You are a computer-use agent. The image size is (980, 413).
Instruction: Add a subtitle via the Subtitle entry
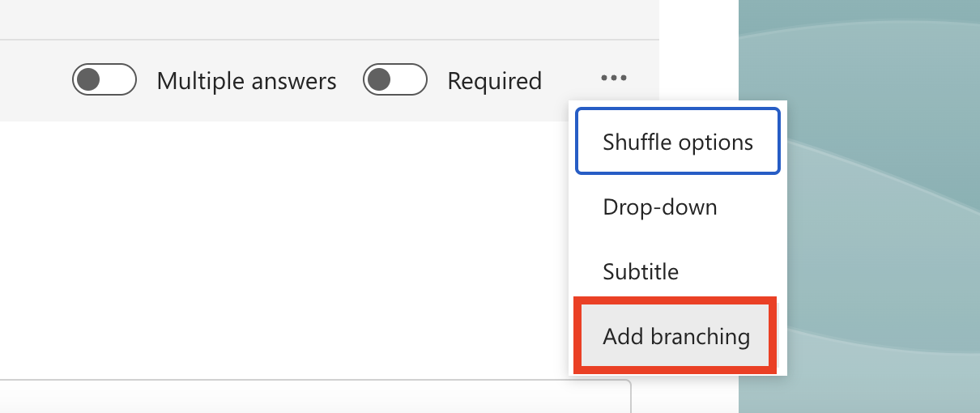click(x=641, y=271)
